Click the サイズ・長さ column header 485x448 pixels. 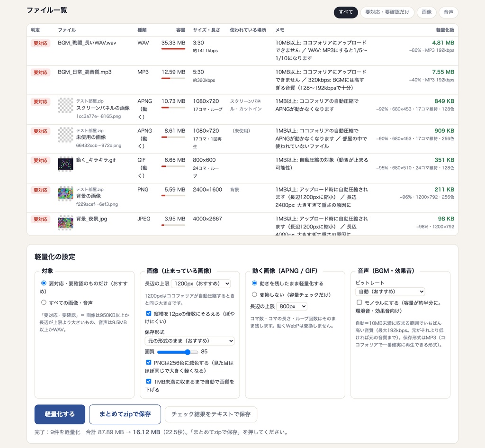[207, 30]
